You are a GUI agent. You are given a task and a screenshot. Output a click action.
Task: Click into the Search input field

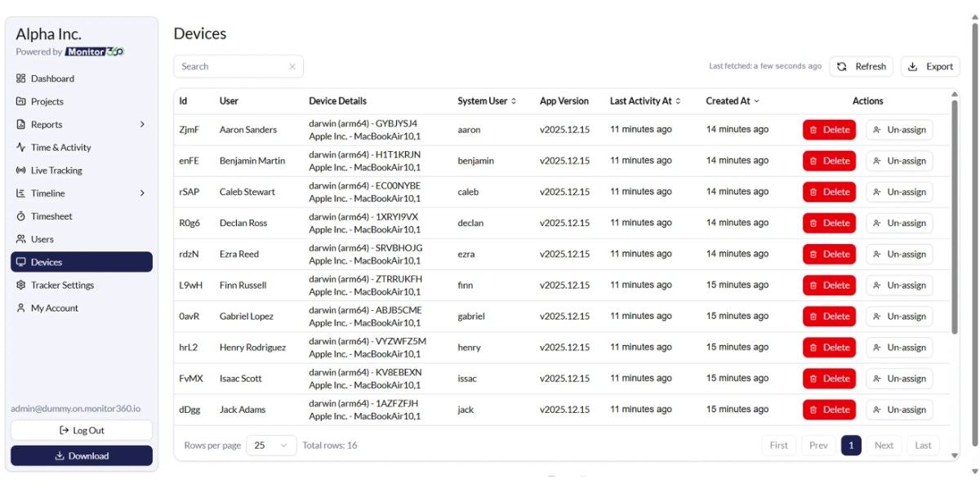(x=232, y=67)
